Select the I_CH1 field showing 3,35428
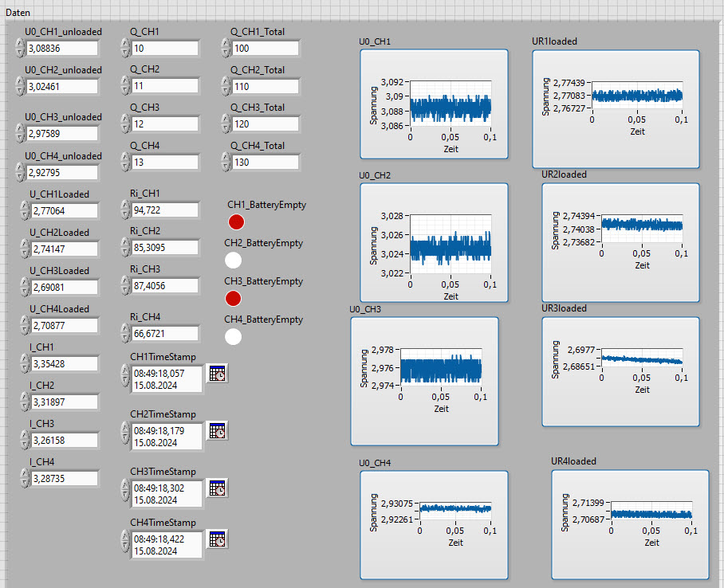 pos(65,363)
